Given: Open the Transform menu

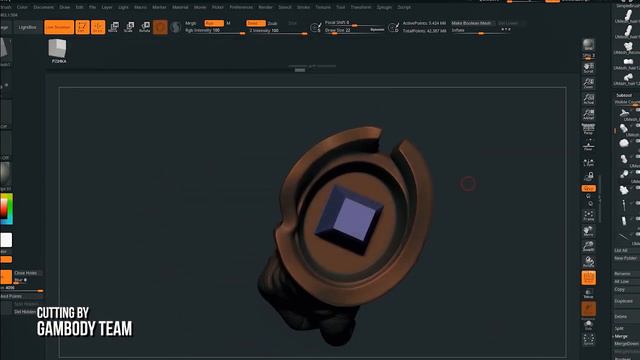Looking at the screenshot, I should (x=361, y=7).
